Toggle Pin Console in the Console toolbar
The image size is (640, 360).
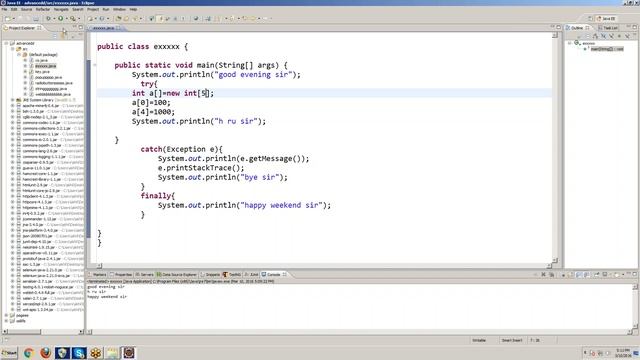[x=596, y=274]
